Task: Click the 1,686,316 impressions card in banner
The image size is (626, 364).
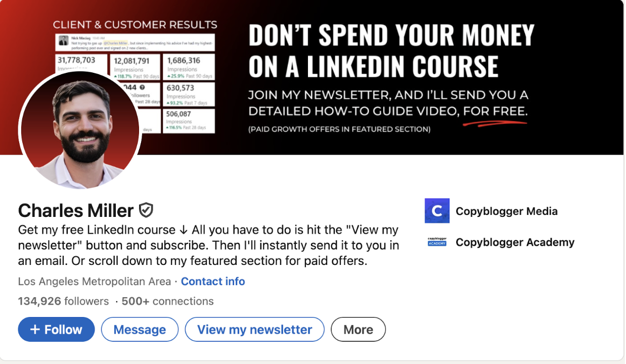Action: 189,67
